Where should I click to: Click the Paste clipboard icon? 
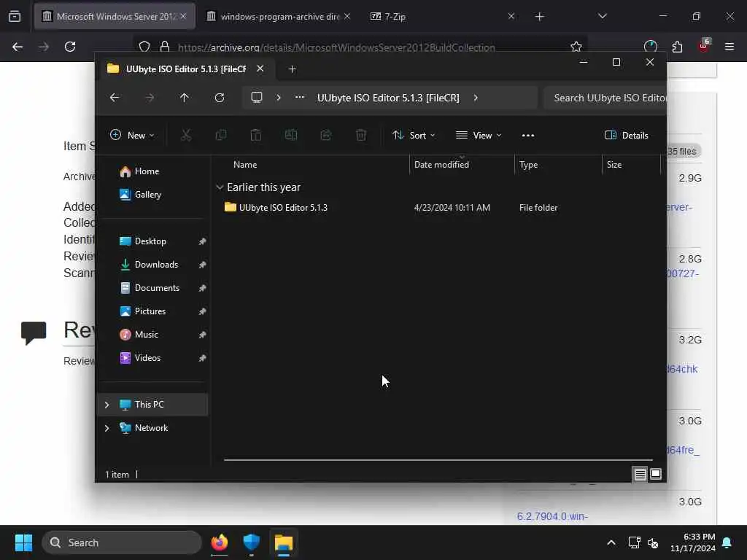256,135
